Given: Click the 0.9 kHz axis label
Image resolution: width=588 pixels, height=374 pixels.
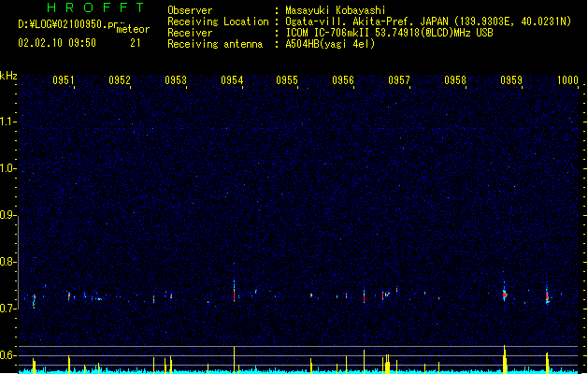Looking at the screenshot, I should pyautogui.click(x=7, y=215).
